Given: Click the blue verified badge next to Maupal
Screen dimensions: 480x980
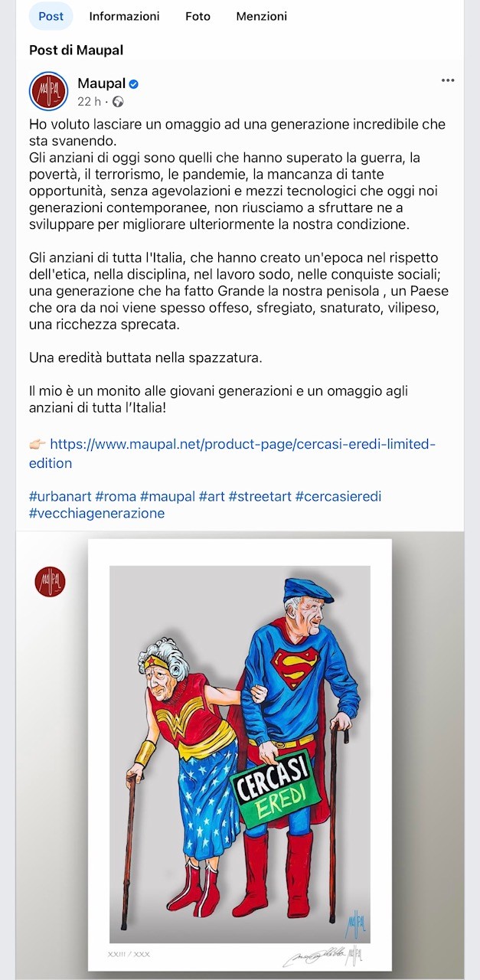Looking at the screenshot, I should point(134,84).
